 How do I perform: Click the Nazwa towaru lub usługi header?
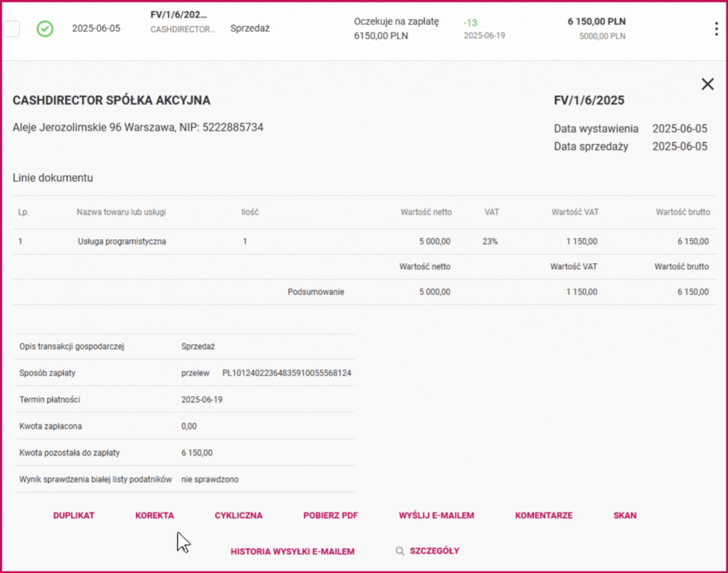pyautogui.click(x=121, y=212)
